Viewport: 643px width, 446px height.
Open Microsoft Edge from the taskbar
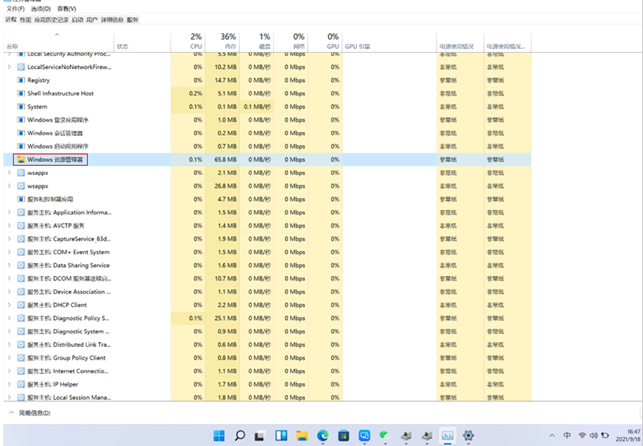[323, 436]
